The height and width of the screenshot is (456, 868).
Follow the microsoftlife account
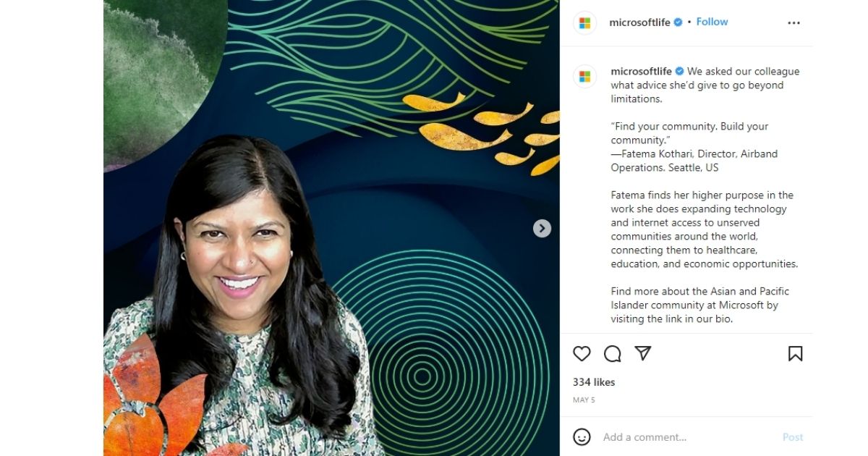(712, 22)
